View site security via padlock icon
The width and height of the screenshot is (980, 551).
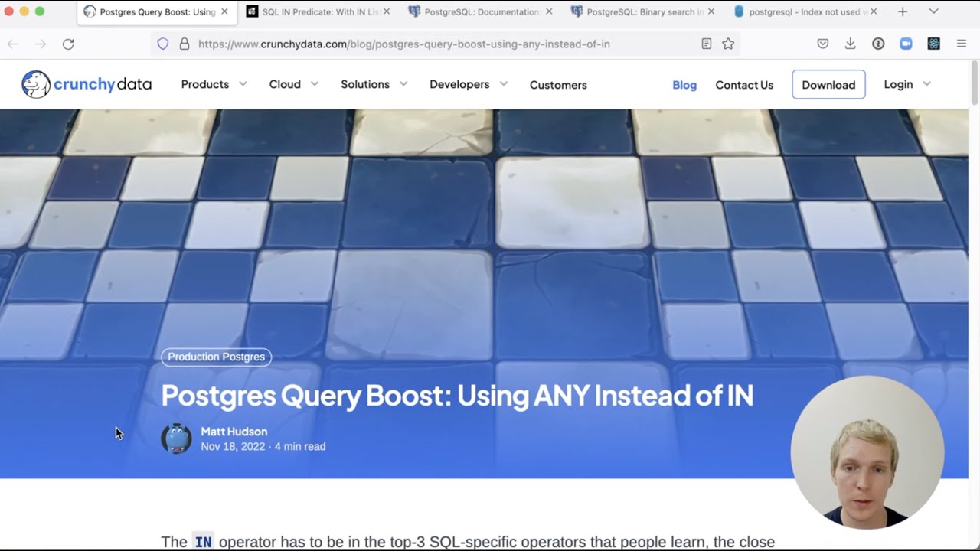184,44
